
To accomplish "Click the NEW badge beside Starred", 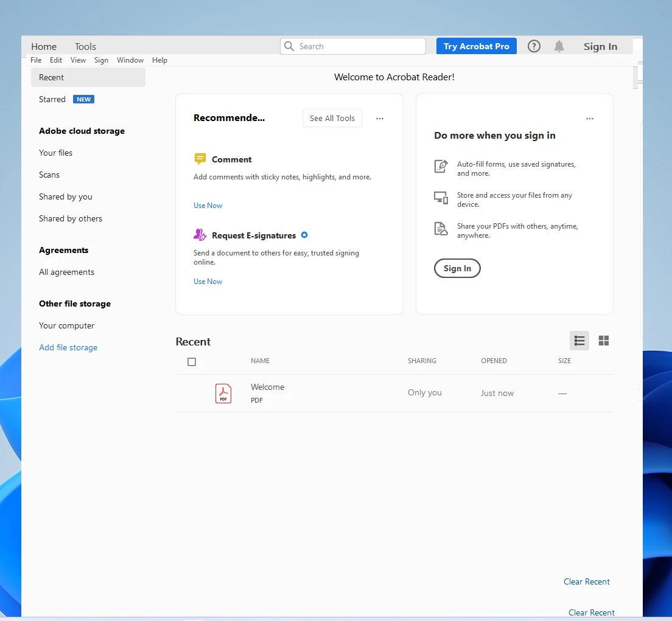I will point(83,99).
